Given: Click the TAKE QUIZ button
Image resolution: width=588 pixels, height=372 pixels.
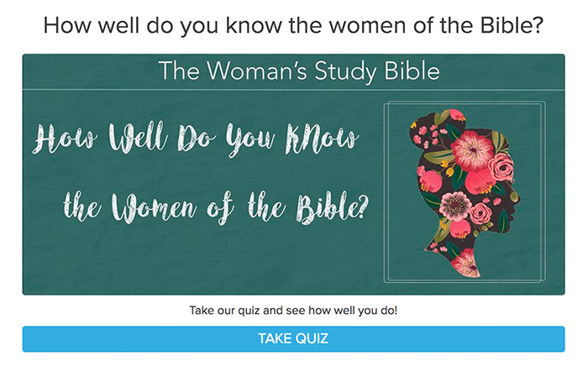Looking at the screenshot, I should (x=294, y=338).
